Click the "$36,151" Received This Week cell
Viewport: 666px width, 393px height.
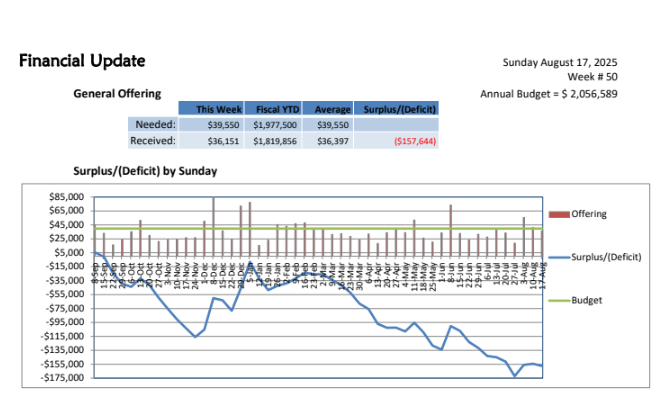tap(211, 141)
